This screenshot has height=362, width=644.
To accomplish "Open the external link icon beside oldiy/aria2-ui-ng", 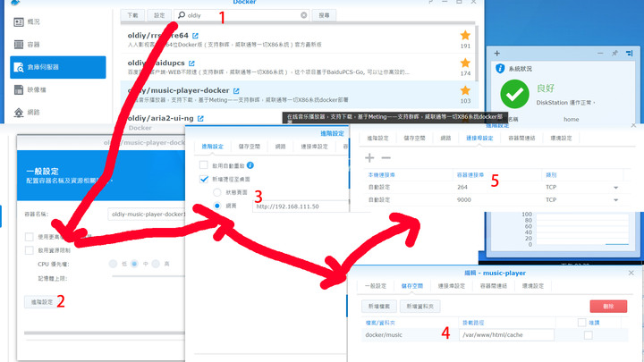I will 200,118.
